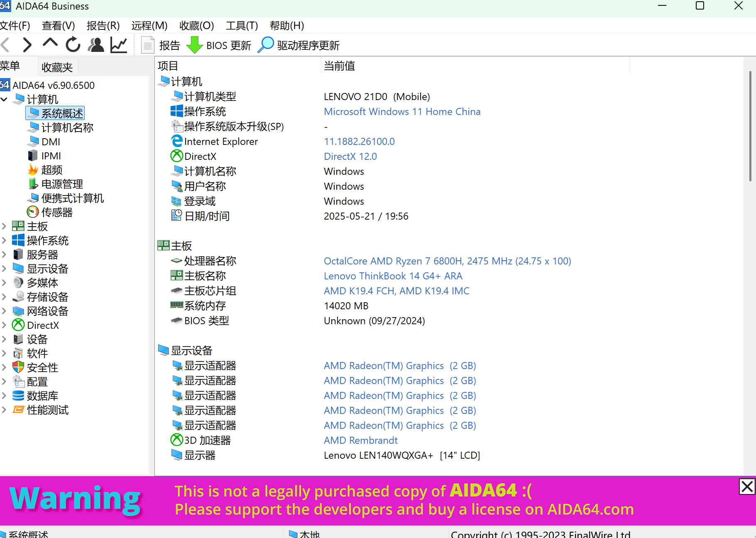Open OctalCore AMD Ryzen 7 6800H link

(x=447, y=261)
